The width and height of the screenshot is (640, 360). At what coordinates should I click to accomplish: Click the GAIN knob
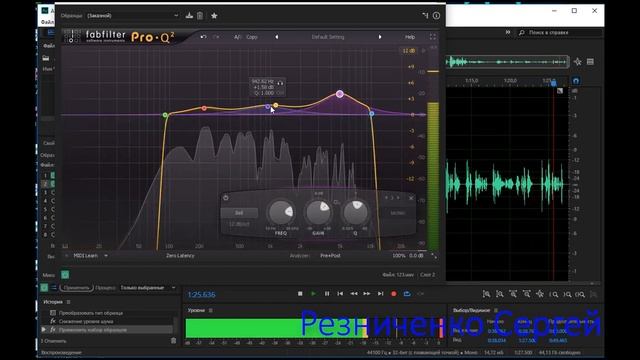(318, 212)
